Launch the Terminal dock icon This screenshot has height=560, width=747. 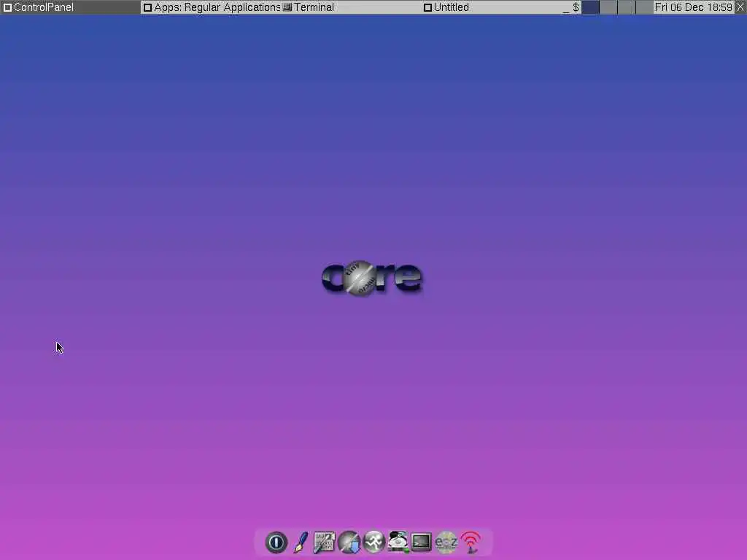422,542
